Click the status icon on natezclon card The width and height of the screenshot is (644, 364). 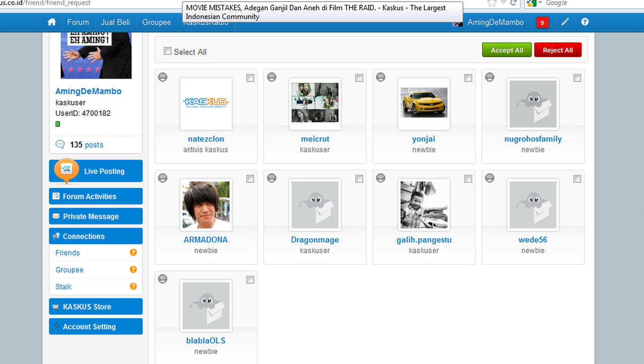click(163, 77)
